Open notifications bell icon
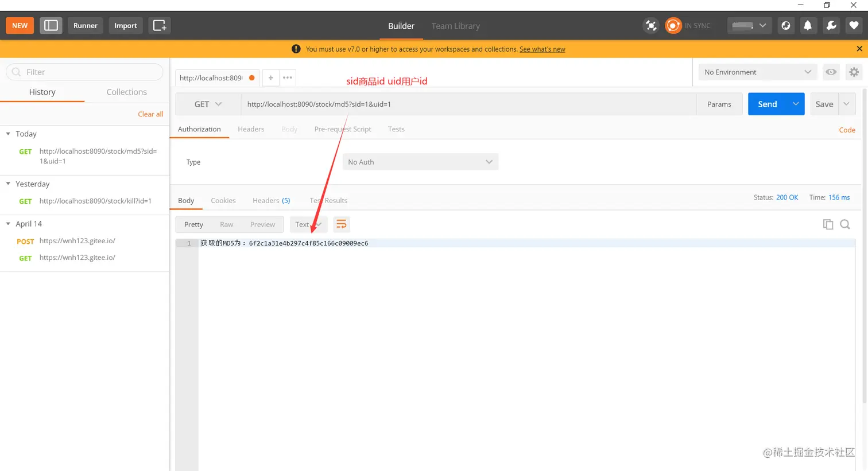The image size is (868, 471). point(808,25)
